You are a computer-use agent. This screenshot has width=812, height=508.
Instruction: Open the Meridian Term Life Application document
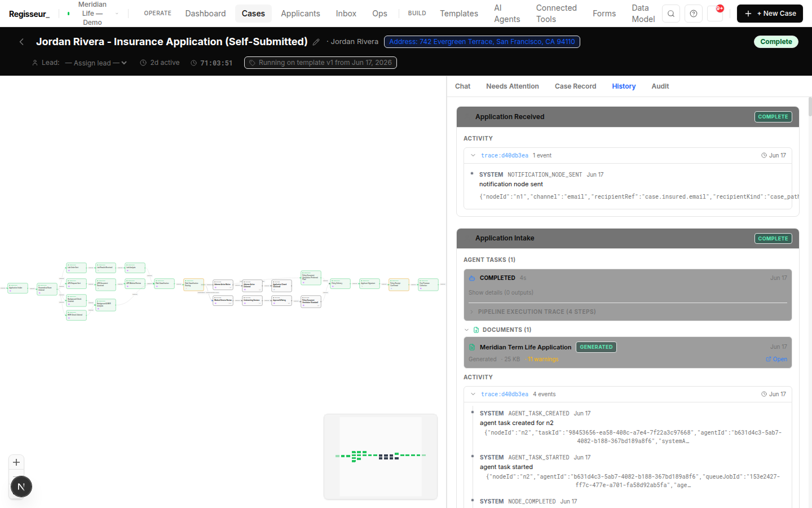(776, 359)
